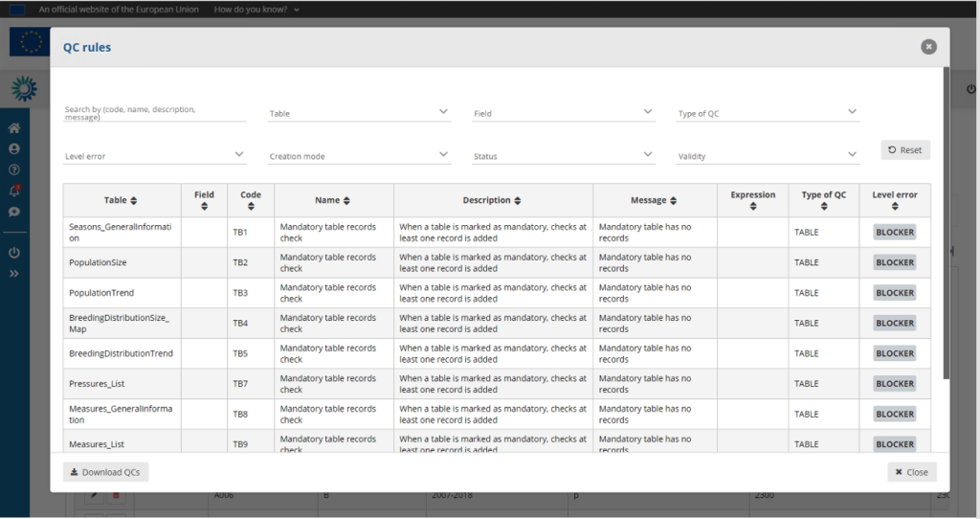Open the user profile icon in sidebar

point(14,149)
